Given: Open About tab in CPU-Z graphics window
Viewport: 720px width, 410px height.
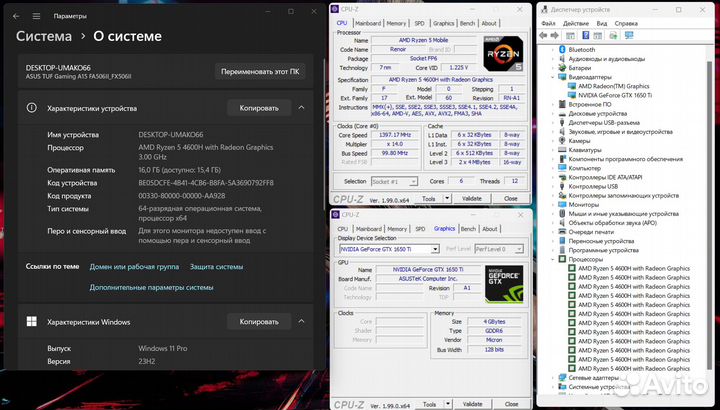Looking at the screenshot, I should tap(489, 229).
